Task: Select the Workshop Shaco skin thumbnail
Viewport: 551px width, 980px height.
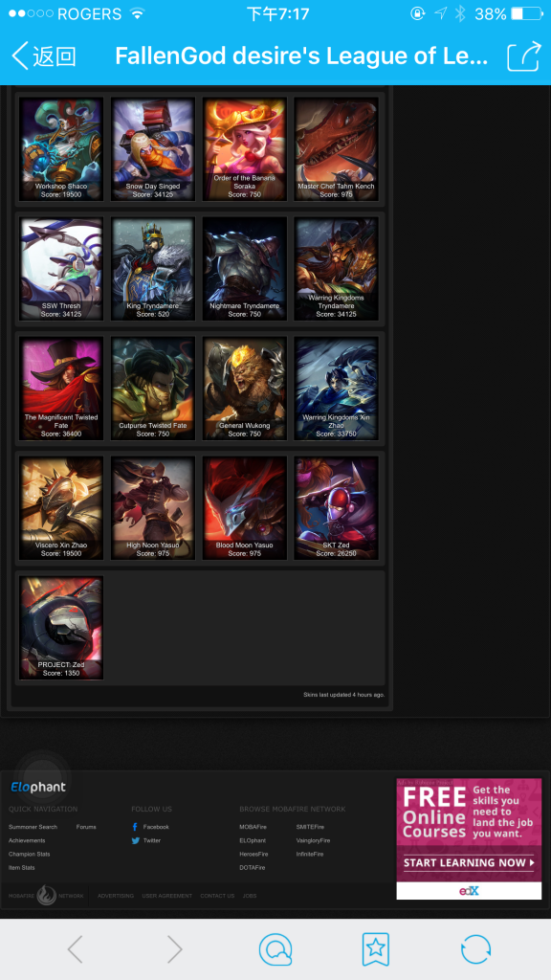Action: [61, 148]
